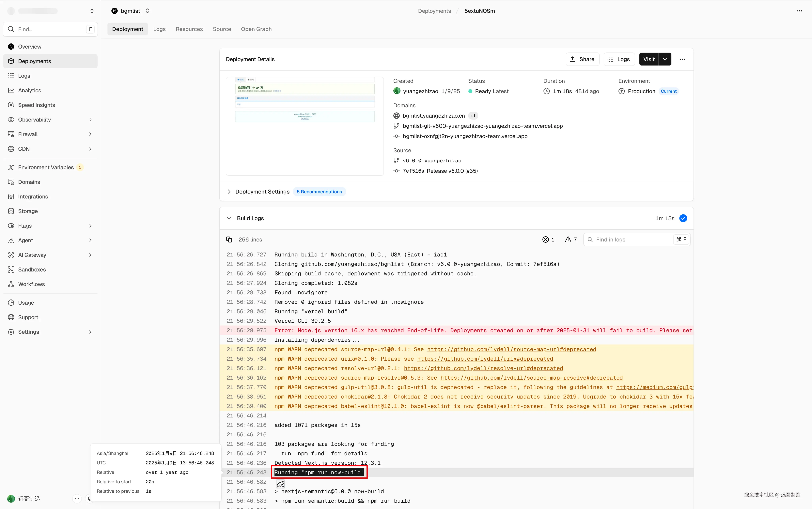812x509 pixels.
Task: Open Speed Insights page
Action: click(x=50, y=105)
